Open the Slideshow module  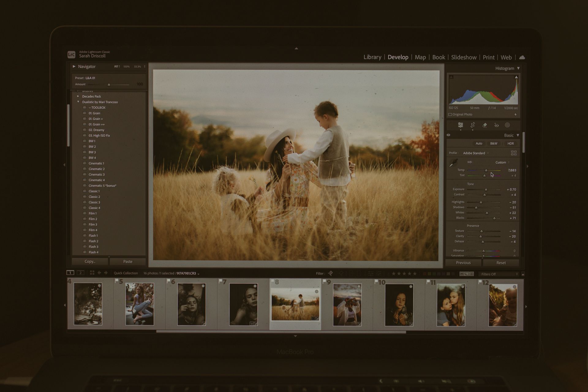463,57
